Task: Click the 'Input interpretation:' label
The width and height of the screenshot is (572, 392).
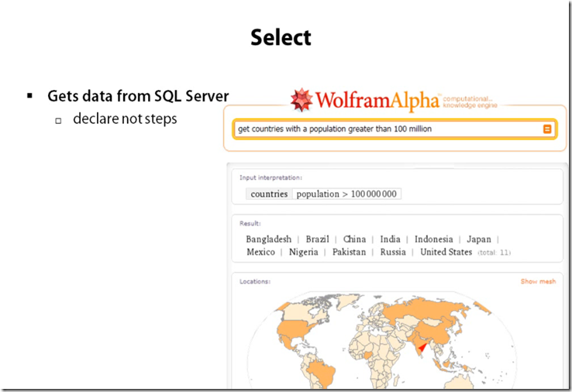Action: [x=270, y=177]
